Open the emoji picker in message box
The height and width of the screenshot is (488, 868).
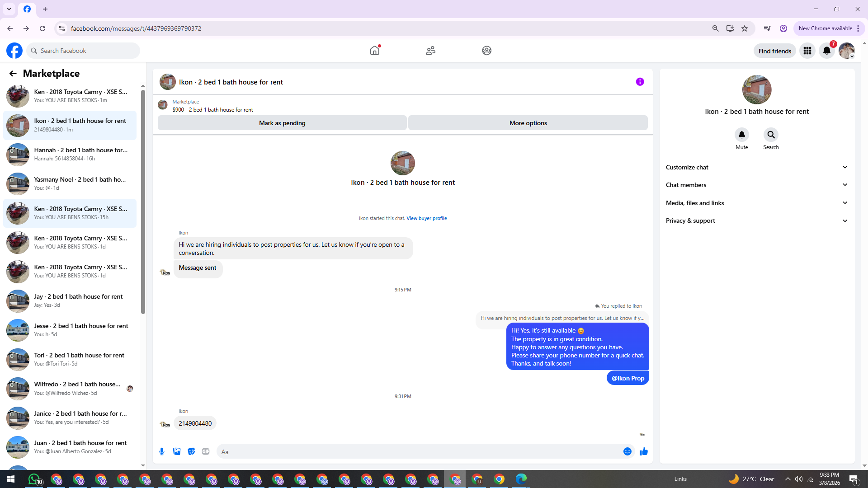(x=627, y=451)
